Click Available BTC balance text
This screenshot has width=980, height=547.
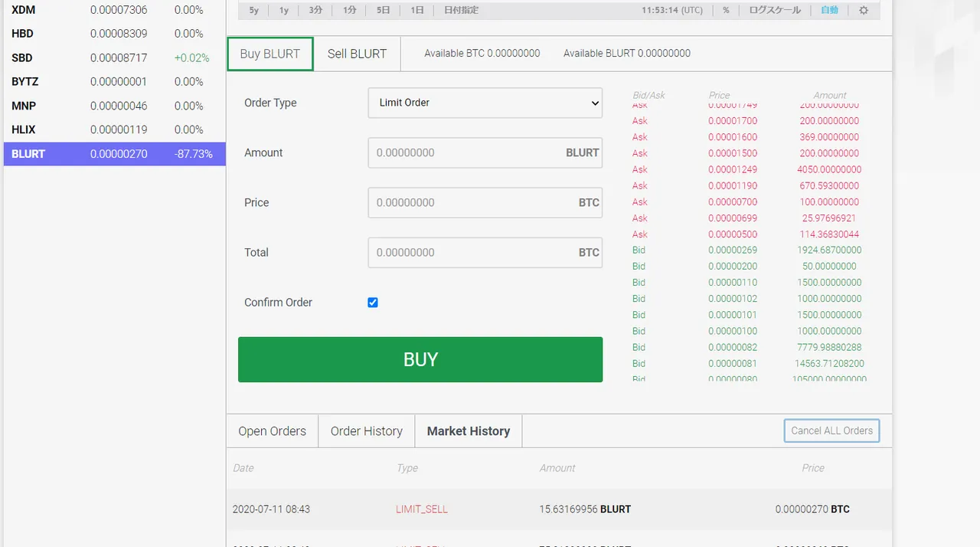point(482,54)
